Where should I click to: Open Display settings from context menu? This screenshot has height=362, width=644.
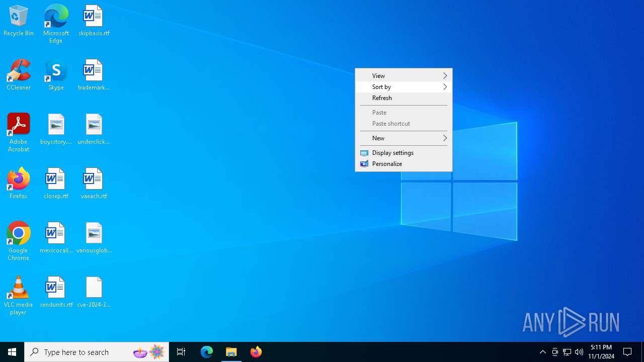click(x=404, y=153)
